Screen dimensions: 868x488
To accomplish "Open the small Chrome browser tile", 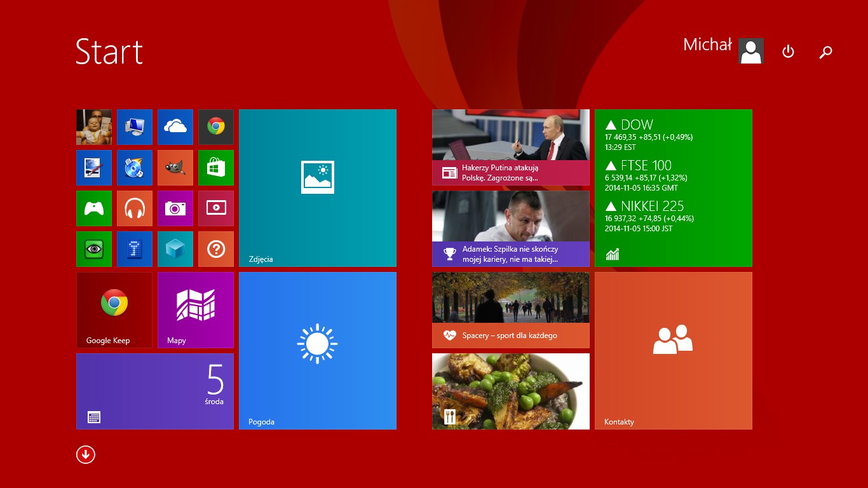I will coord(216,127).
